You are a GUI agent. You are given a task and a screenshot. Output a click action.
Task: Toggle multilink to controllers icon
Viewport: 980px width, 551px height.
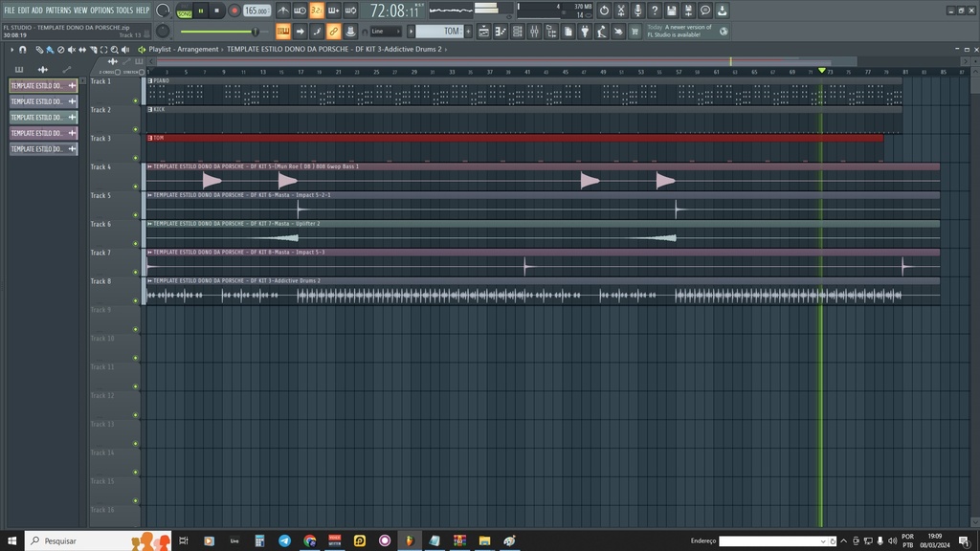pos(334,32)
